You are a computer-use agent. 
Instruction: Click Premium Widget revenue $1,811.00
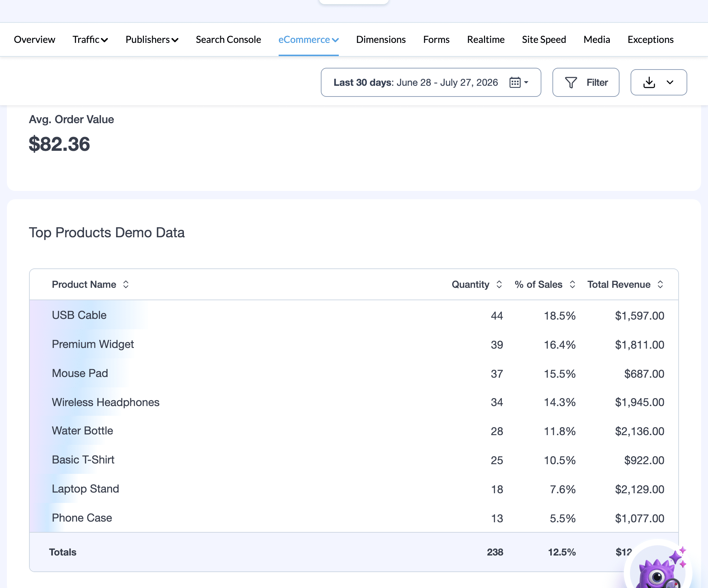640,345
